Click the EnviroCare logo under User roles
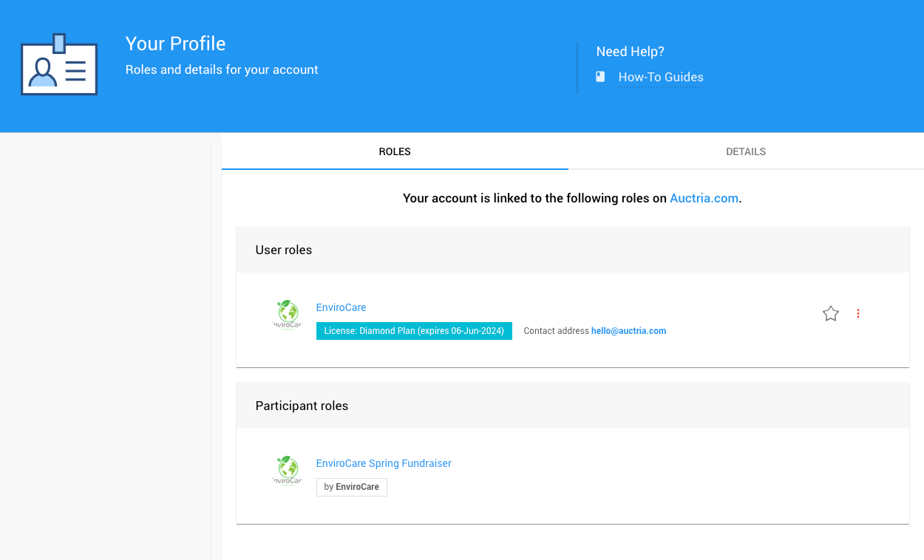Viewport: 924px width, 560px height. pyautogui.click(x=287, y=315)
